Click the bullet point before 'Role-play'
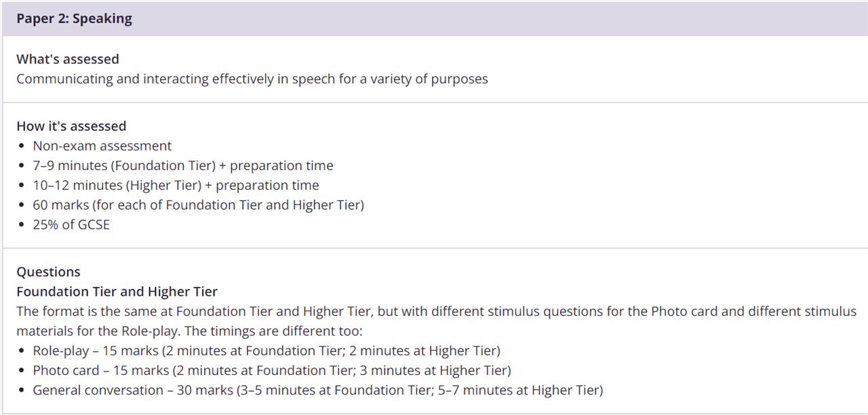The width and height of the screenshot is (868, 415). (x=23, y=351)
